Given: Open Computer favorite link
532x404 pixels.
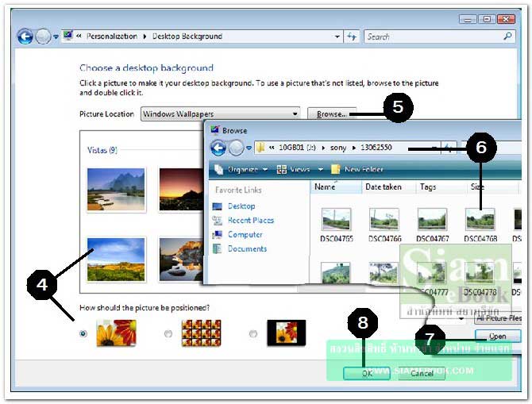Looking at the screenshot, I should click(245, 235).
